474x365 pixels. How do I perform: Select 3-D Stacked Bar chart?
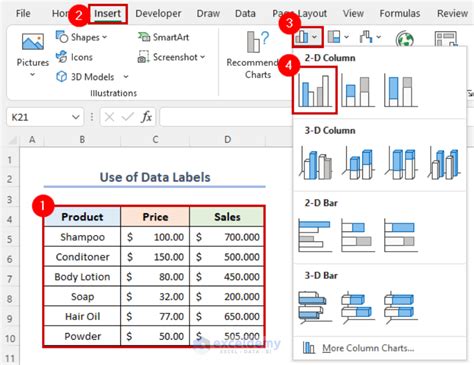point(358,308)
